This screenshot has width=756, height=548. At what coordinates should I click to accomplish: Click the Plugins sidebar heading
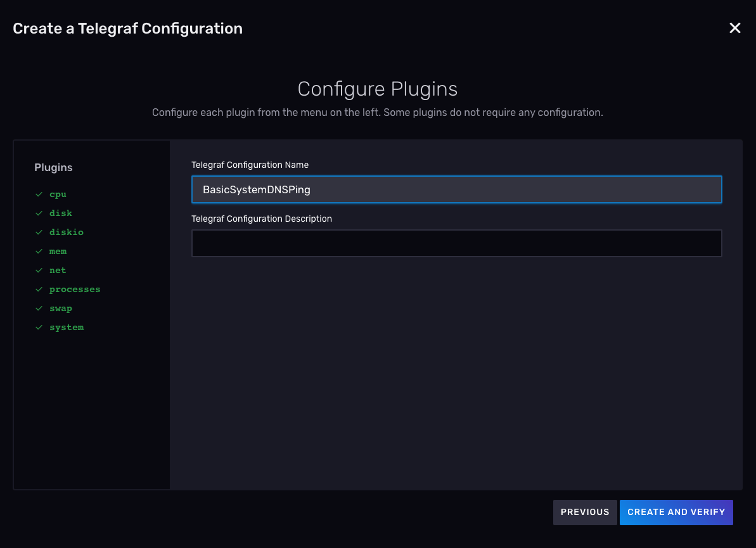tap(53, 168)
